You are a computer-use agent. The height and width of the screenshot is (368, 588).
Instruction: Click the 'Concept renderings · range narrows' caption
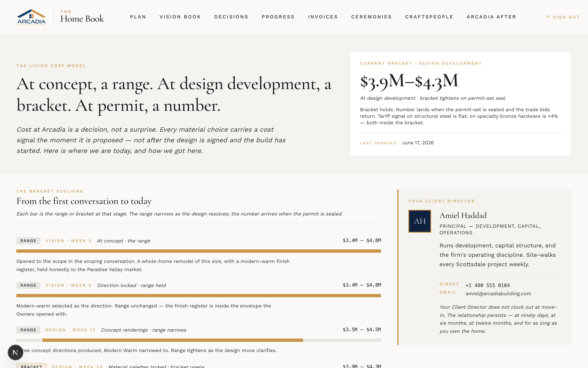(x=144, y=330)
